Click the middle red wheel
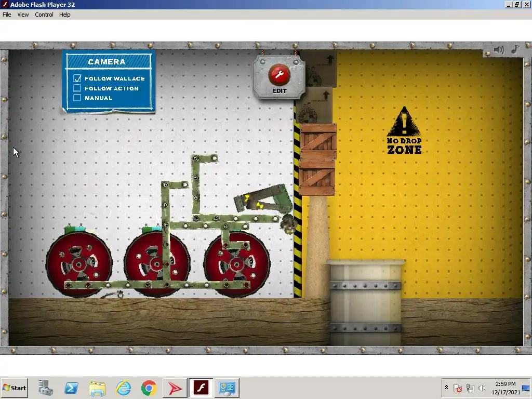532x399 pixels. (x=157, y=263)
